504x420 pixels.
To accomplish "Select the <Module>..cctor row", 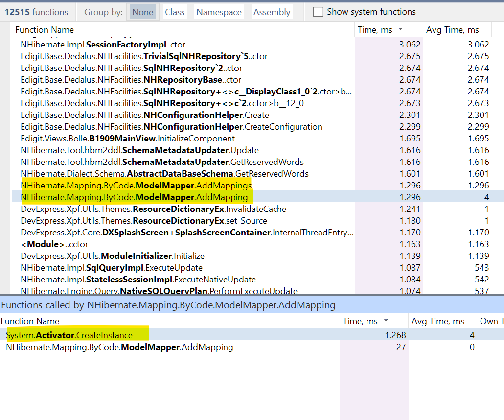I will pyautogui.click(x=258, y=244).
